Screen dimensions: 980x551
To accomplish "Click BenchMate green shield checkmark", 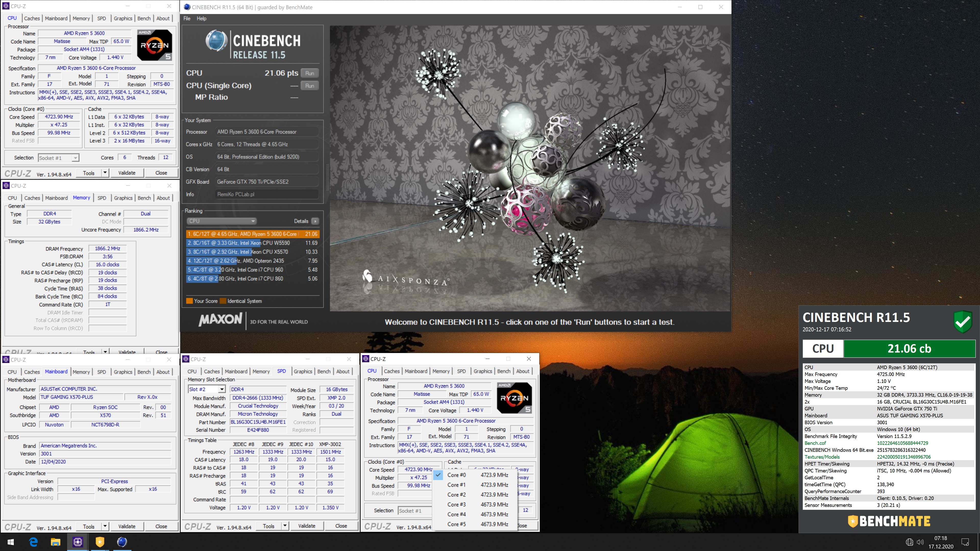I will point(963,322).
